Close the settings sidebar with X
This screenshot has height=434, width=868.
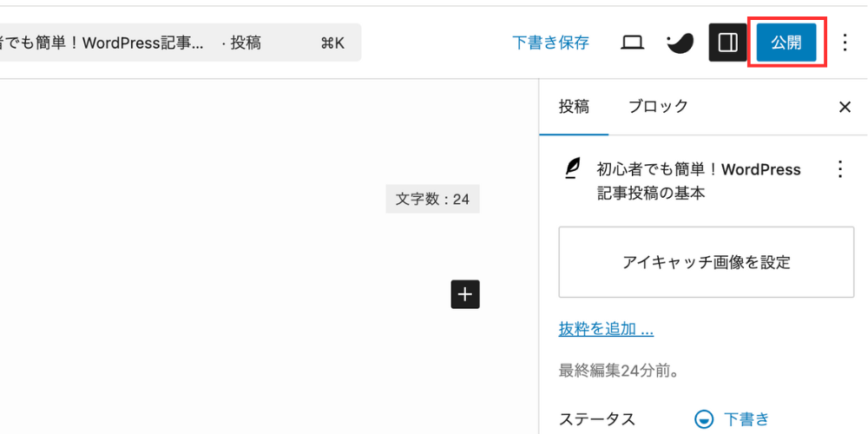point(845,107)
